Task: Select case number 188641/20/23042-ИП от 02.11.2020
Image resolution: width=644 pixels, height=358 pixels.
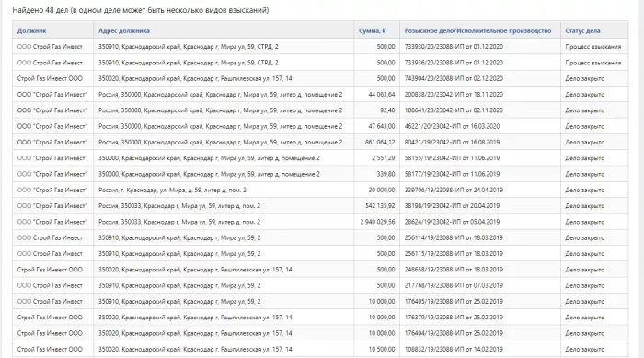Action: click(x=454, y=110)
